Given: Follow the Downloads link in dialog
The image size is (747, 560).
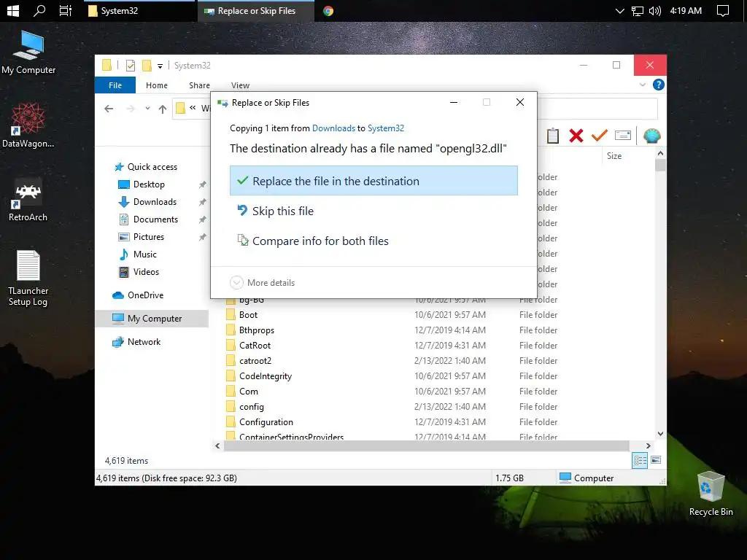Looking at the screenshot, I should (x=333, y=128).
